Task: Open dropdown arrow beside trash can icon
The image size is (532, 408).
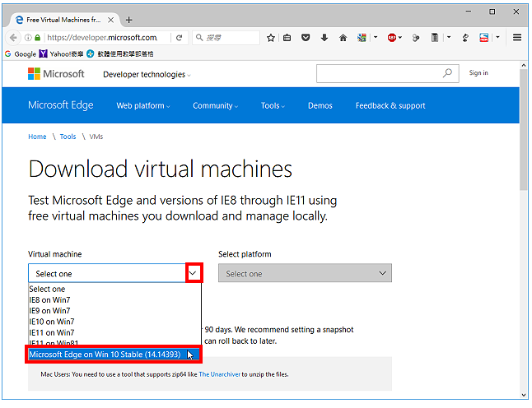Action: pyautogui.click(x=449, y=37)
